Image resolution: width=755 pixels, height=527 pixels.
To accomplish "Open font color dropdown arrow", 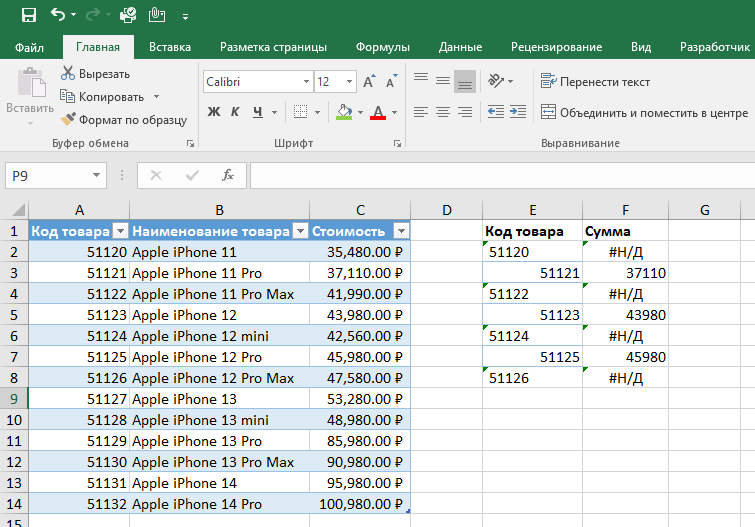I will [394, 112].
